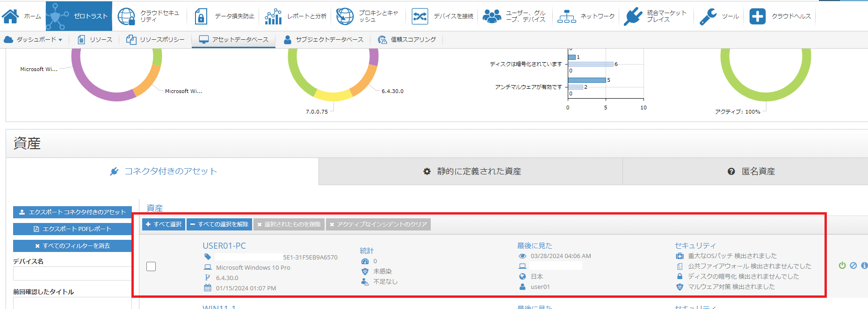This screenshot has height=309, width=868.
Task: Switch to the 匿名資産 tab
Action: [745, 171]
